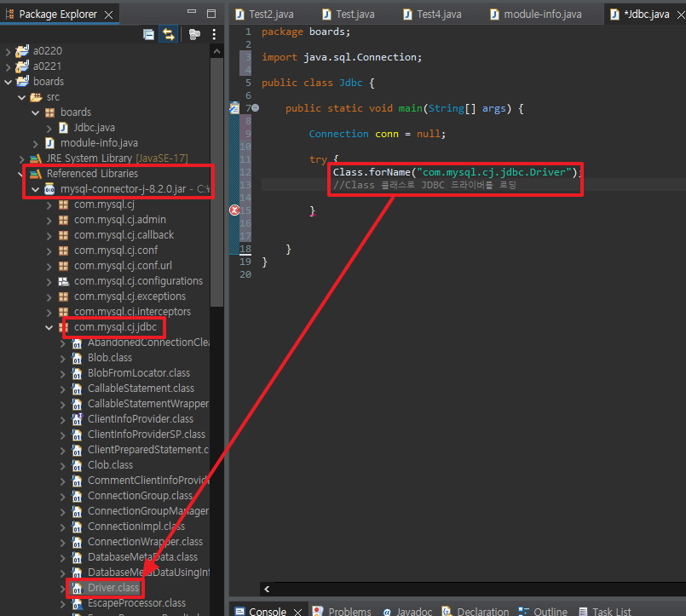Switch to the Test2.java tab
686x616 pixels.
click(x=265, y=14)
